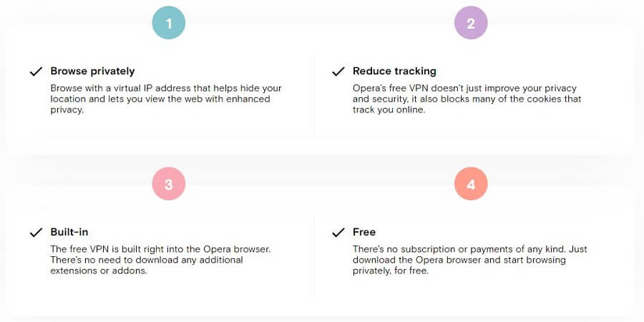This screenshot has height=322, width=644.
Task: Click the checkmark beside Free heading
Action: point(338,233)
